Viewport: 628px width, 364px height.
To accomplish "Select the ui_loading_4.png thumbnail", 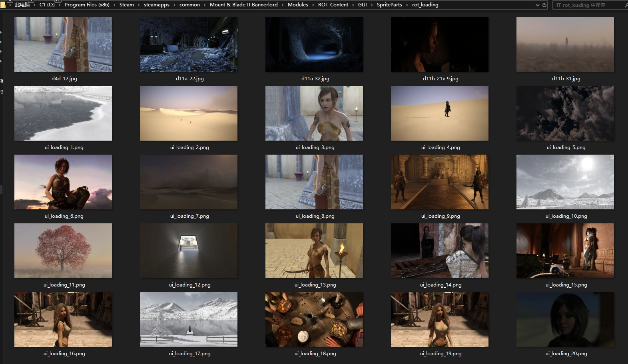I will coord(440,113).
